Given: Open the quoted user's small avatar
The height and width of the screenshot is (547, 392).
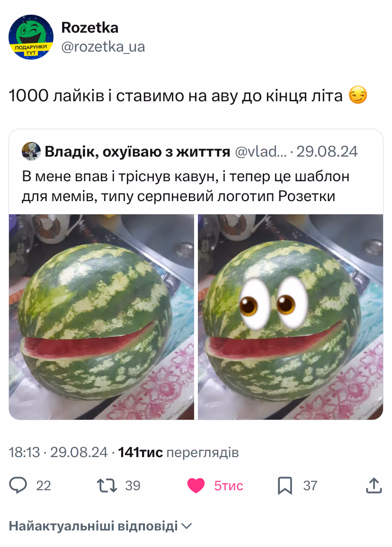Looking at the screenshot, I should [x=31, y=151].
